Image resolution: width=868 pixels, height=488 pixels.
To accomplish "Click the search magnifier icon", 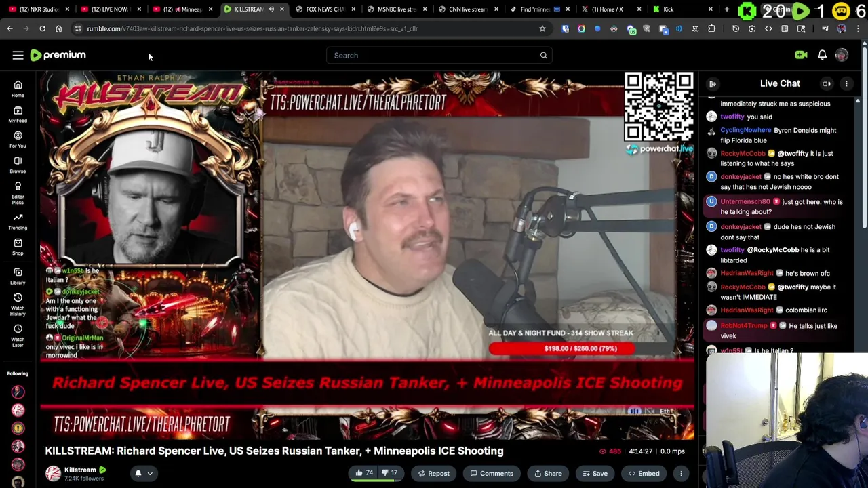I will pos(543,56).
